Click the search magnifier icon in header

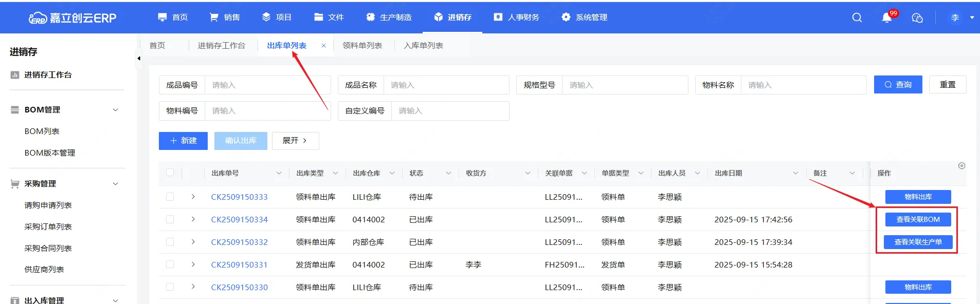click(857, 17)
